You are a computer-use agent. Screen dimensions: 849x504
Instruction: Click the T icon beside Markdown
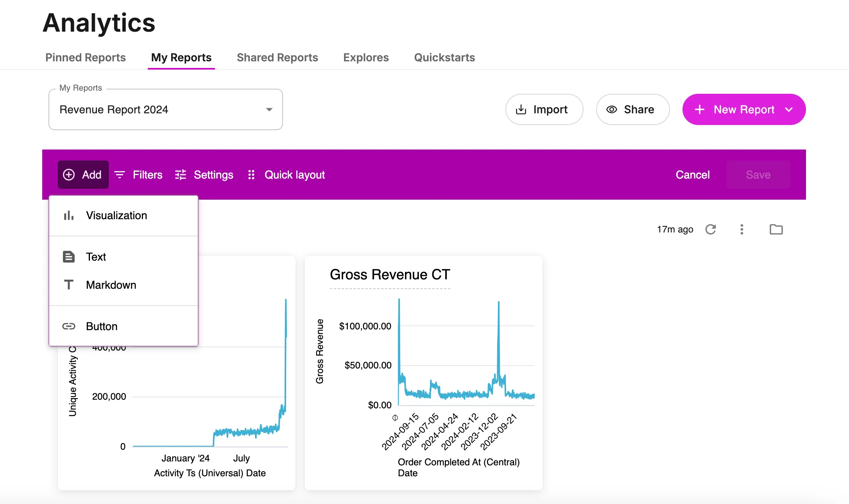[x=69, y=285]
